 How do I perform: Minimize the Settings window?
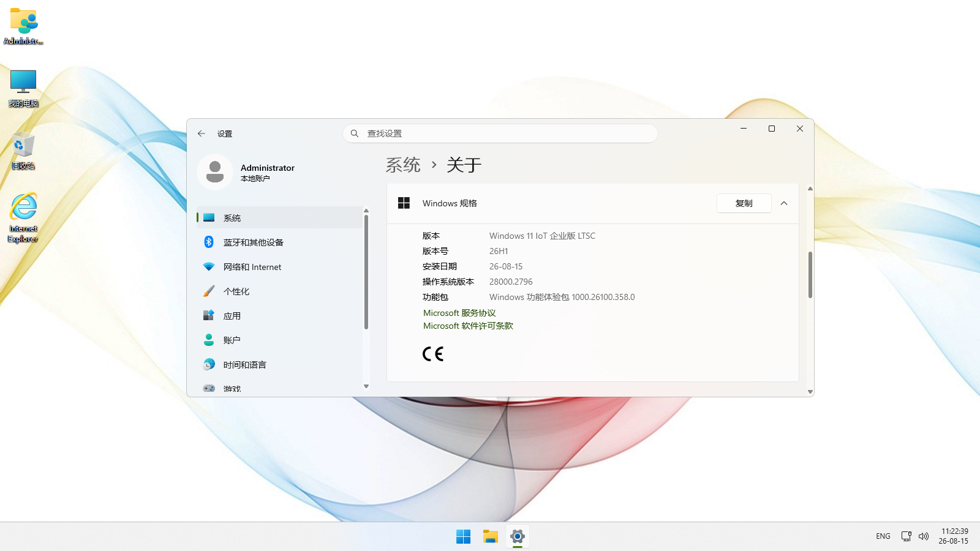(x=744, y=129)
